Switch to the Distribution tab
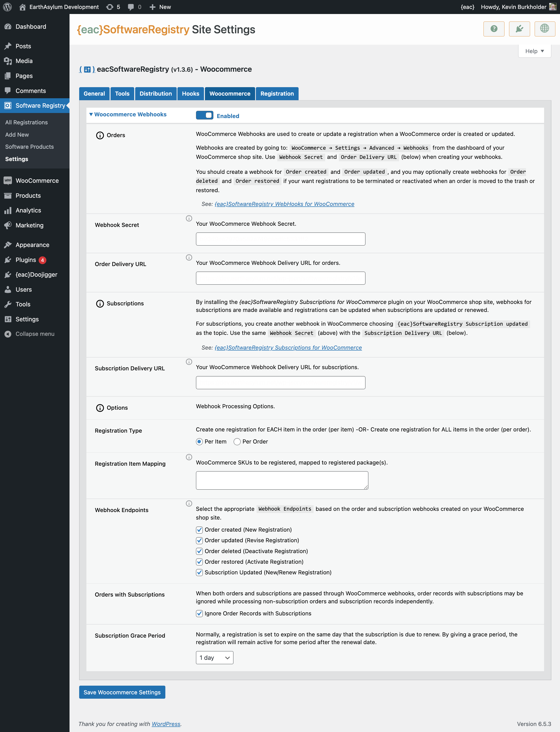Viewport: 560px width, 732px height. 155,94
